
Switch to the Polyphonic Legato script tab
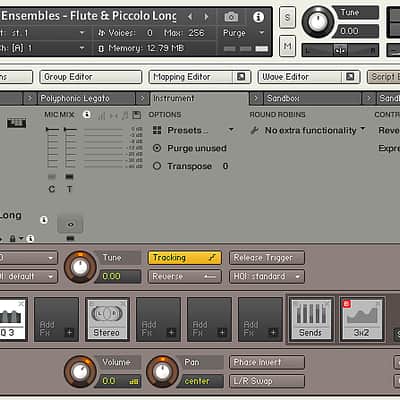tap(86, 98)
